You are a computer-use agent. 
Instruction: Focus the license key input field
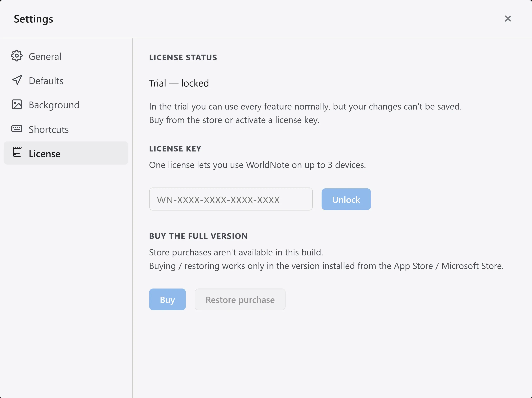coord(231,199)
